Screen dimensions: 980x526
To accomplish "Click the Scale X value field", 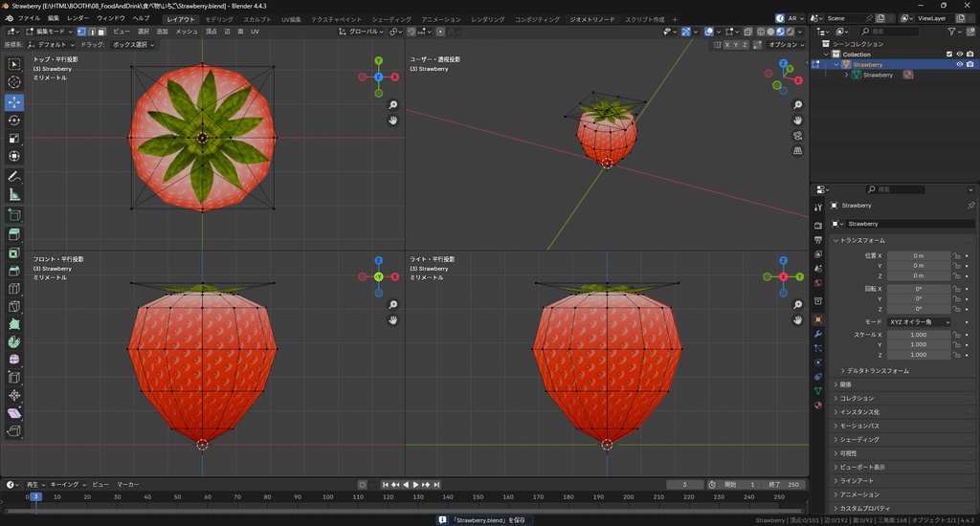I will tap(918, 335).
